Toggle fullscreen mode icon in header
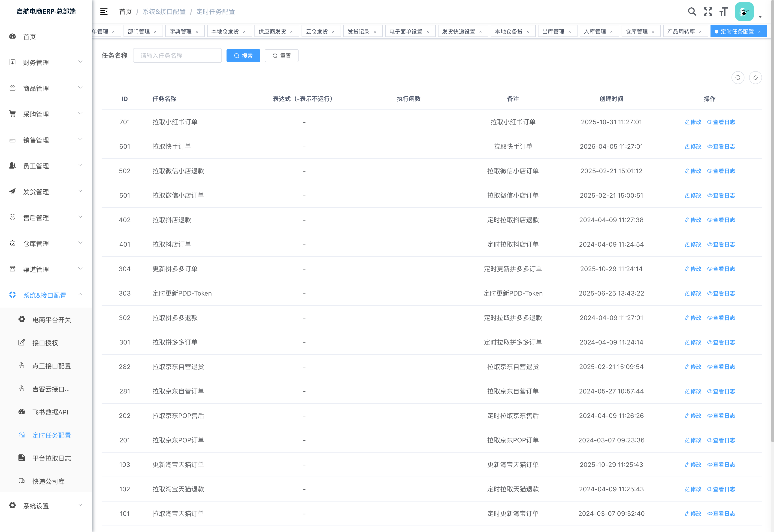The image size is (774, 532). click(x=708, y=12)
